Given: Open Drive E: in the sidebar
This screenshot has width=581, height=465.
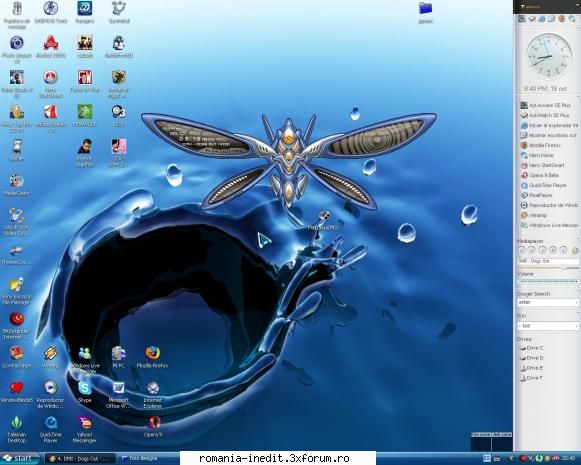Looking at the screenshot, I should click(532, 368).
